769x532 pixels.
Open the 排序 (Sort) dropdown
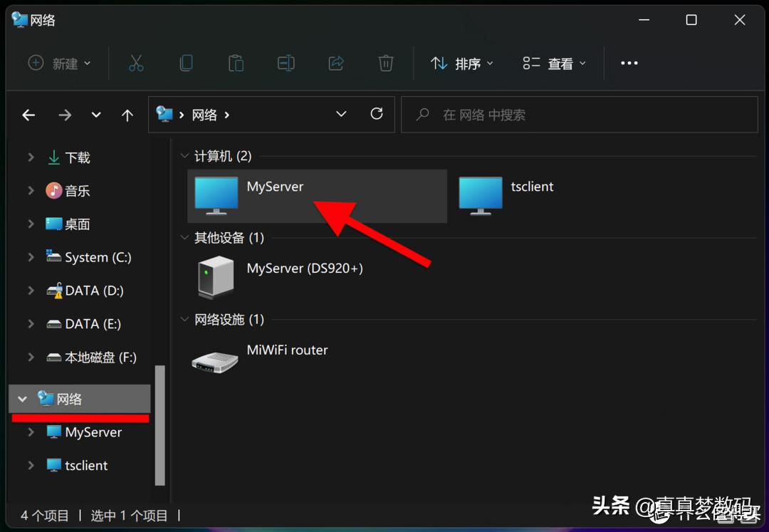coord(461,63)
